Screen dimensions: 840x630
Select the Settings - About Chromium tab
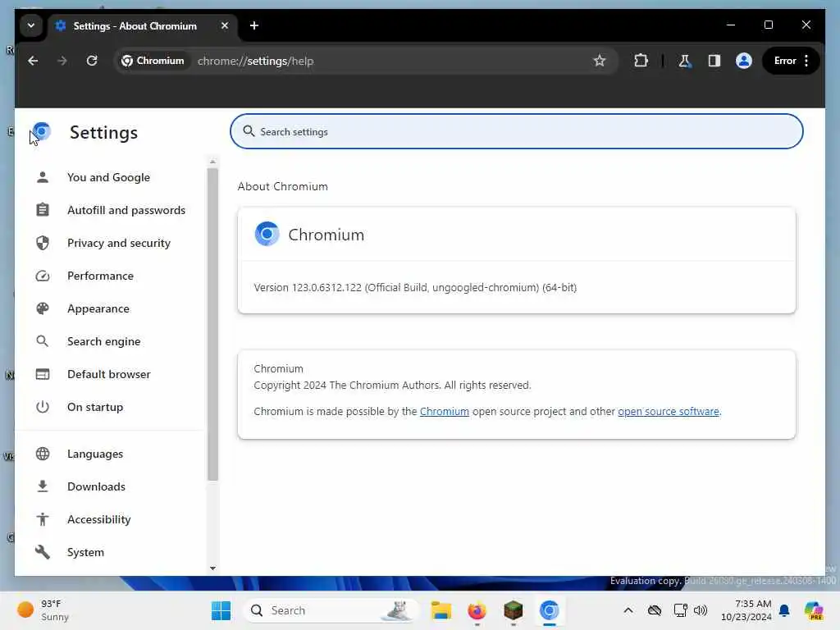[x=144, y=25]
